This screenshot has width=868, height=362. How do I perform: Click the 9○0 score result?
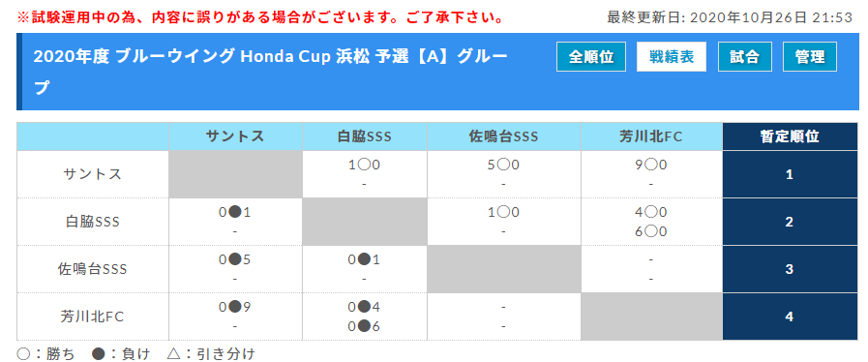point(651,165)
